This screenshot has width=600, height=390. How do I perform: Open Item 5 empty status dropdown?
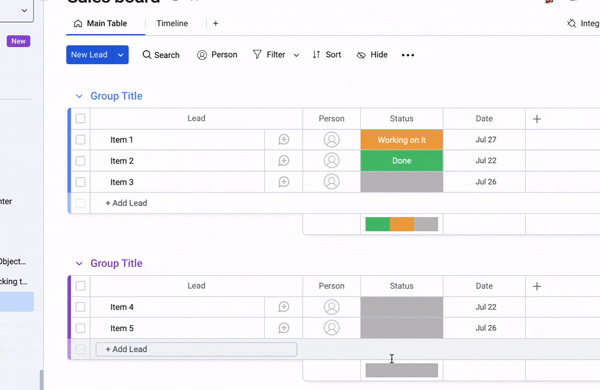click(402, 328)
